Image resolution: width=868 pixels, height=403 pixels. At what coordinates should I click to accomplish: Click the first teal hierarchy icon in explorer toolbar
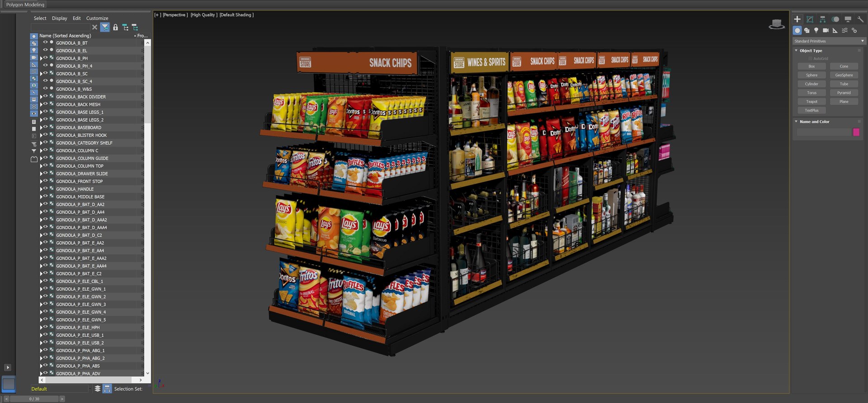(x=125, y=28)
